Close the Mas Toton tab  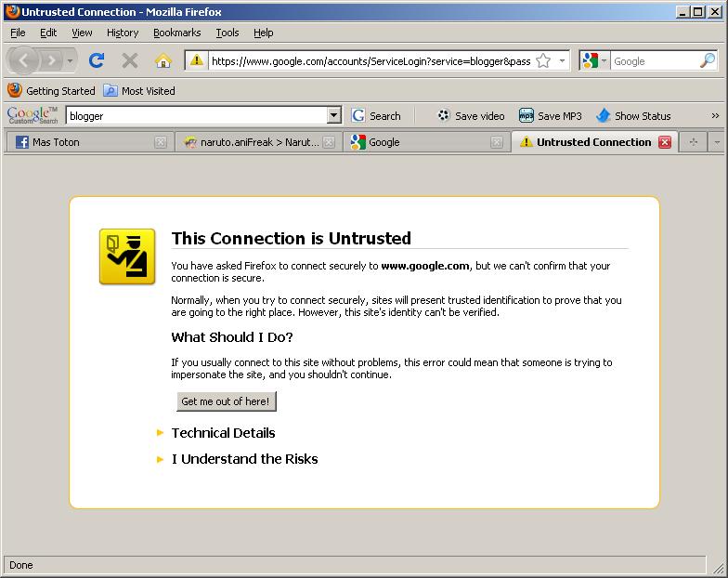pos(160,142)
